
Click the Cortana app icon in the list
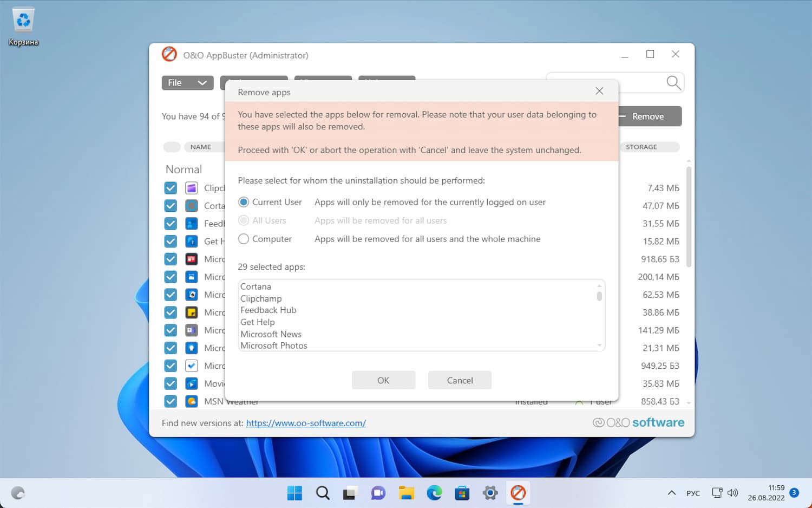(x=192, y=206)
